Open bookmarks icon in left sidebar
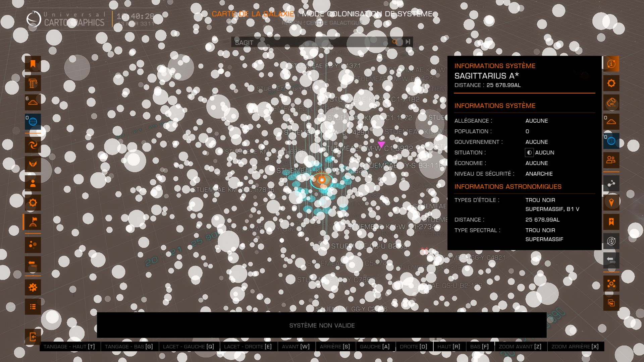The image size is (644, 362). 33,64
